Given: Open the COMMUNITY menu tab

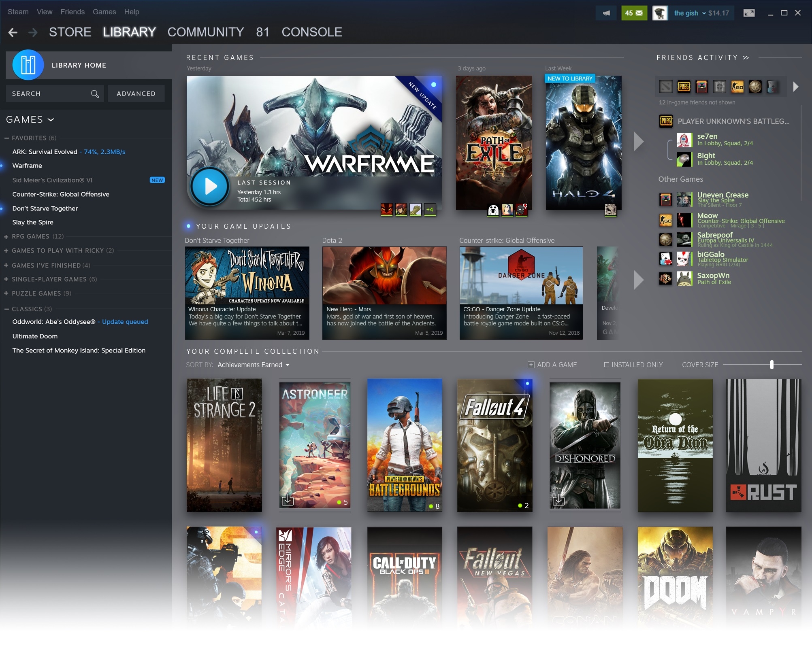Looking at the screenshot, I should tap(205, 32).
